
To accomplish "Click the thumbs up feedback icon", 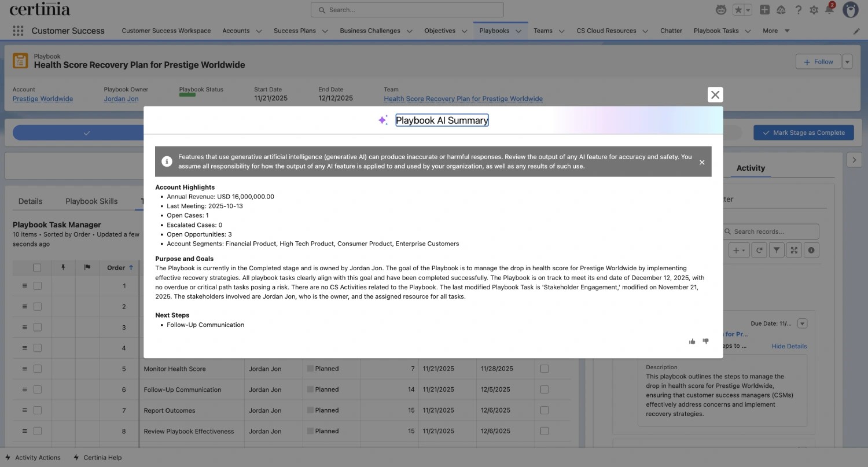I will 692,341.
